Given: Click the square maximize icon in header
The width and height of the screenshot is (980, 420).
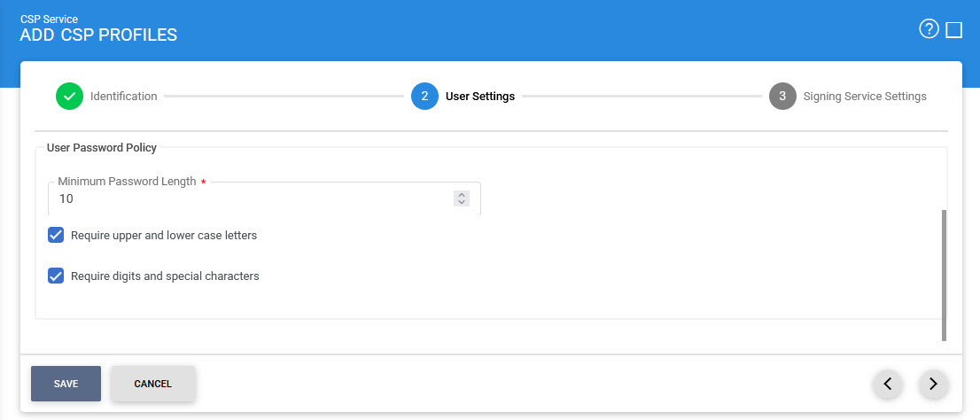Looking at the screenshot, I should point(954,30).
